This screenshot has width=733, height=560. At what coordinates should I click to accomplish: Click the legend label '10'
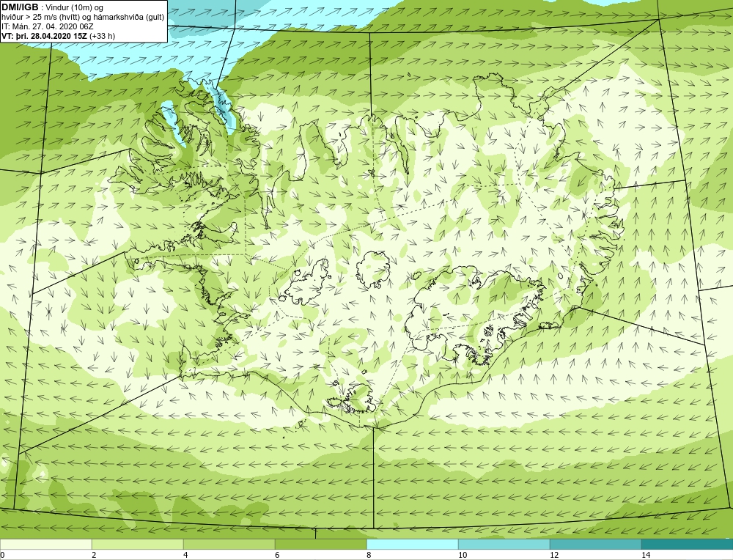(463, 555)
